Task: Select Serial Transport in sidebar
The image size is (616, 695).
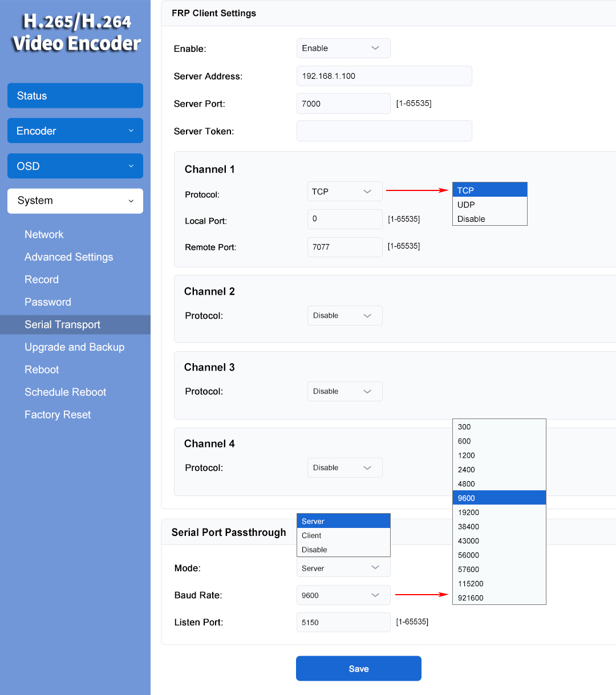Action: [x=75, y=324]
